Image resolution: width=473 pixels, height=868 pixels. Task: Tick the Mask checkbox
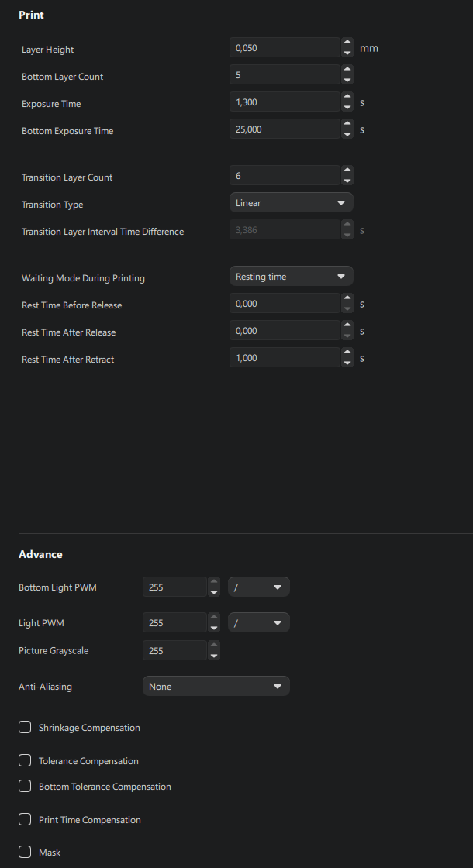coord(24,852)
